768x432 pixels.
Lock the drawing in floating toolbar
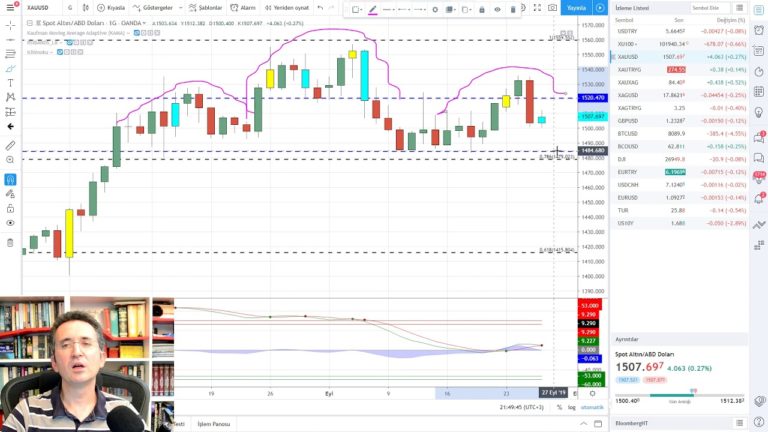481,9
